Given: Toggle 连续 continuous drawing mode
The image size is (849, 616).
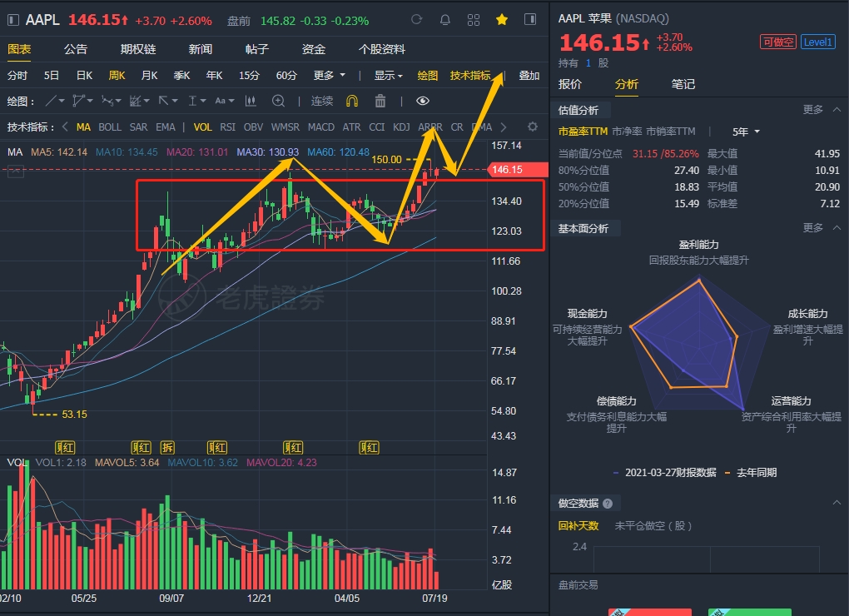Looking at the screenshot, I should [321, 102].
